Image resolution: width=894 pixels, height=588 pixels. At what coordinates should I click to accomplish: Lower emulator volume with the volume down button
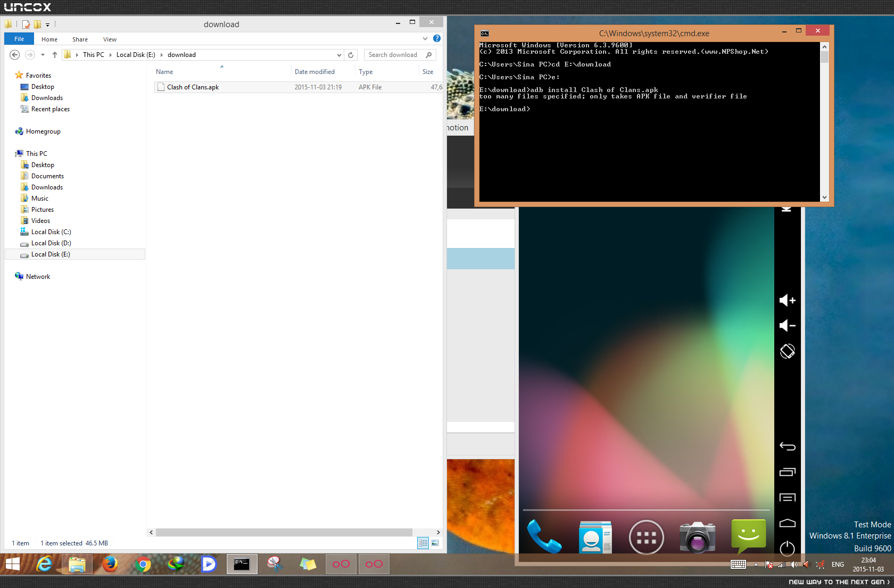[788, 325]
